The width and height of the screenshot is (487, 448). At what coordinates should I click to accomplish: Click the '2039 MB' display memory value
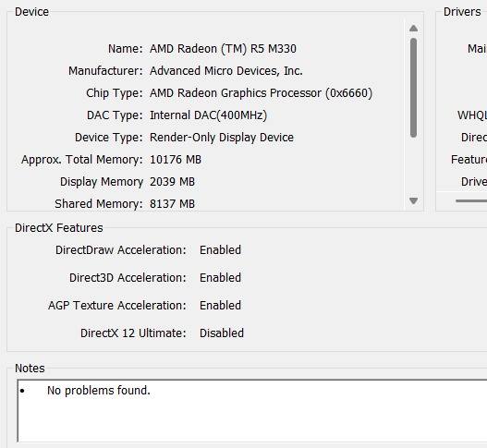coord(173,182)
